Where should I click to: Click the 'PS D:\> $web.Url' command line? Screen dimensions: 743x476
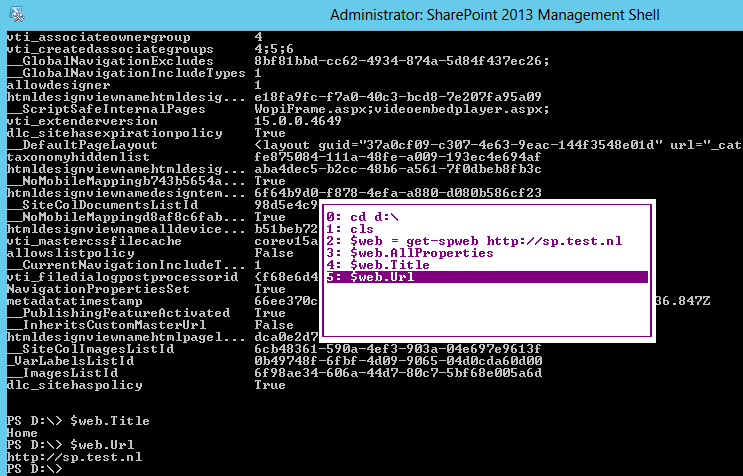70,445
